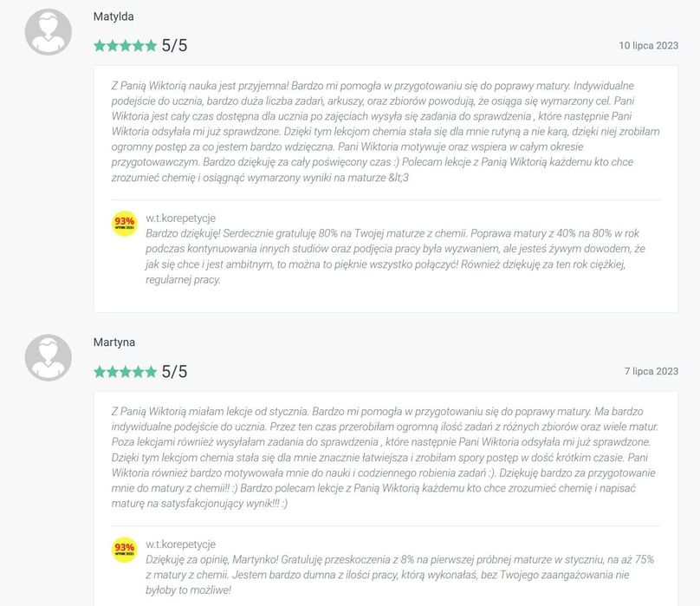
Task: Open w.t.korepetycje profile in Matylda's reply
Action: (x=180, y=218)
